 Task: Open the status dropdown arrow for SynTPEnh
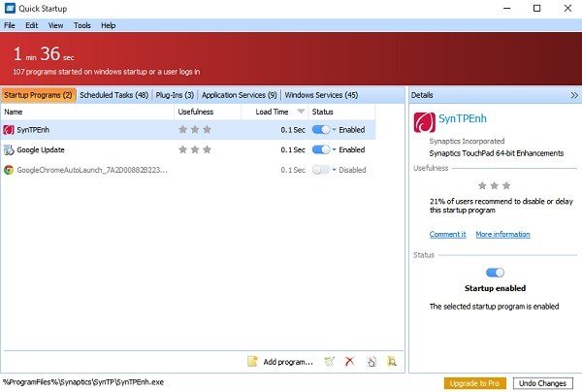(x=334, y=130)
